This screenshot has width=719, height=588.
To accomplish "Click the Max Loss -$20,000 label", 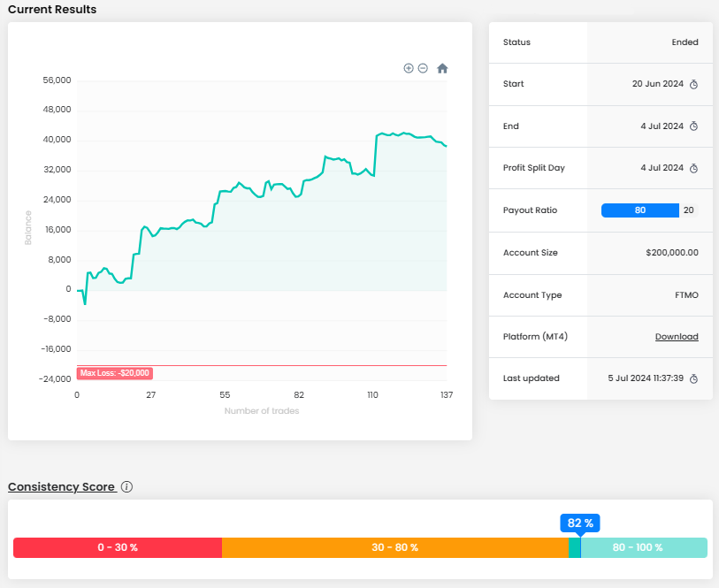I will 114,373.
